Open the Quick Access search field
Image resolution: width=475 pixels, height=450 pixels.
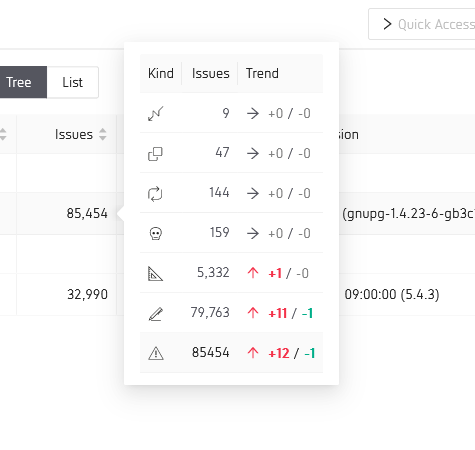[422, 24]
